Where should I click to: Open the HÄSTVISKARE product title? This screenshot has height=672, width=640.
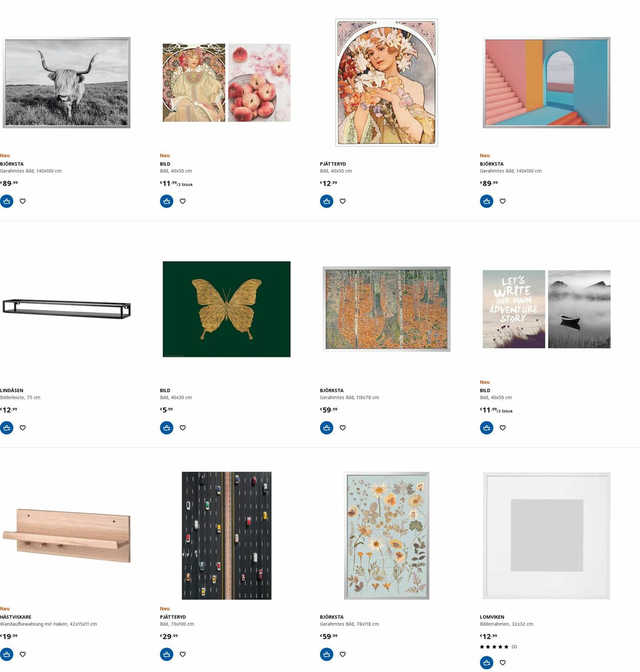pyautogui.click(x=15, y=617)
